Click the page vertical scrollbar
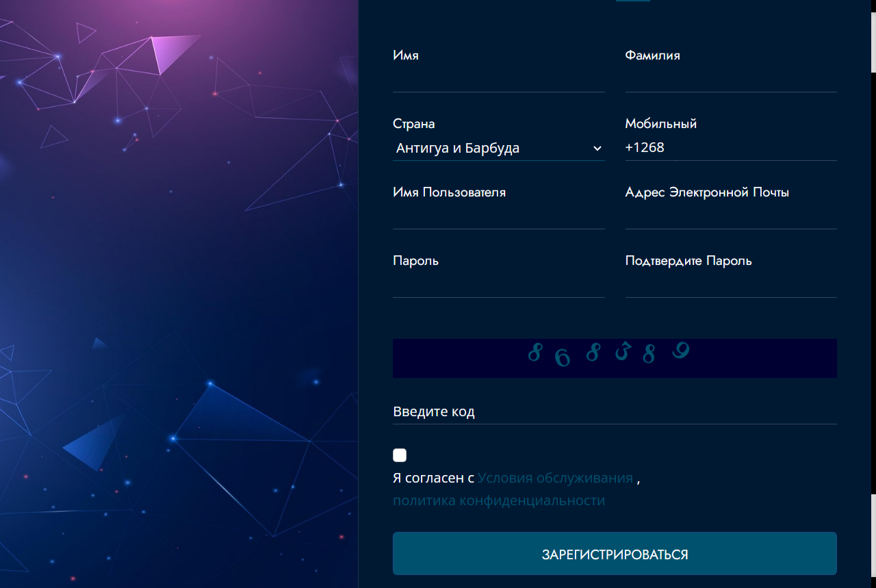876x588 pixels. (x=873, y=294)
